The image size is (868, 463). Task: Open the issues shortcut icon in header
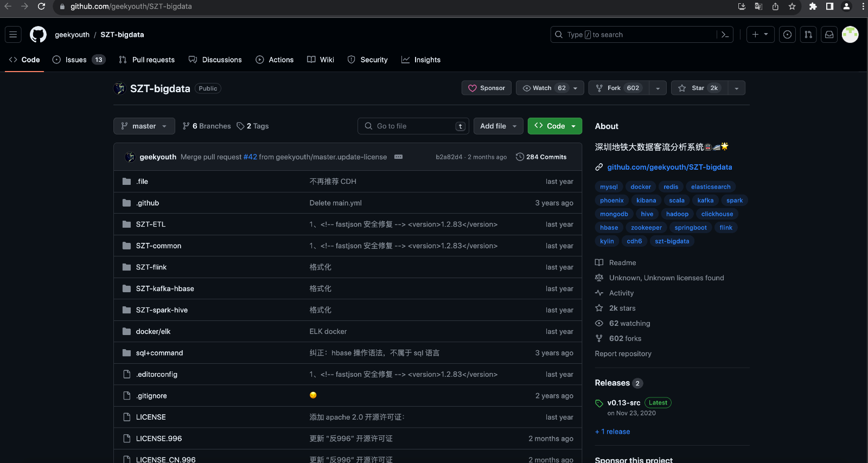point(787,35)
